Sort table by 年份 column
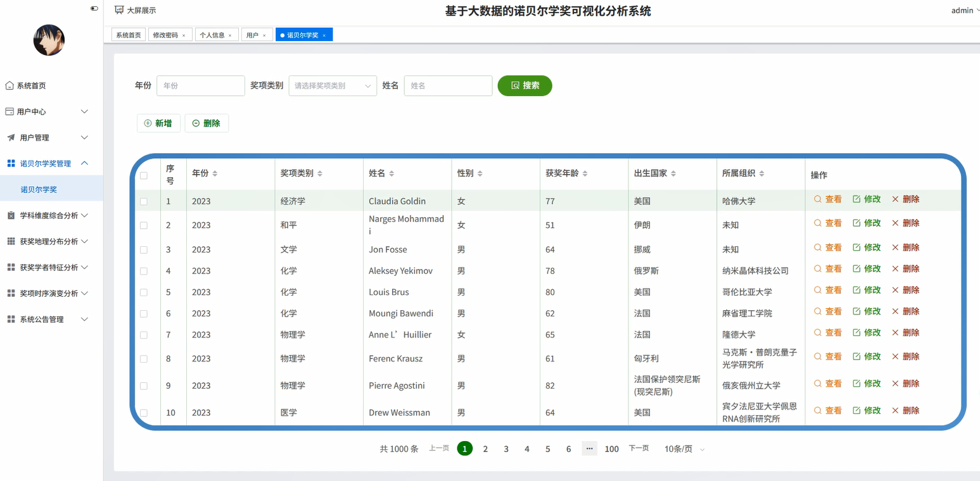 (x=215, y=173)
